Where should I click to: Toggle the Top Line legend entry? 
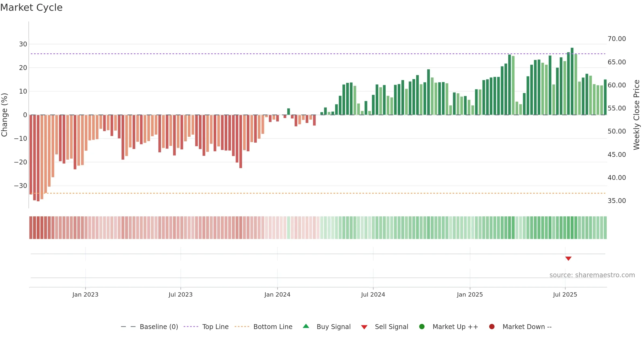click(x=206, y=327)
